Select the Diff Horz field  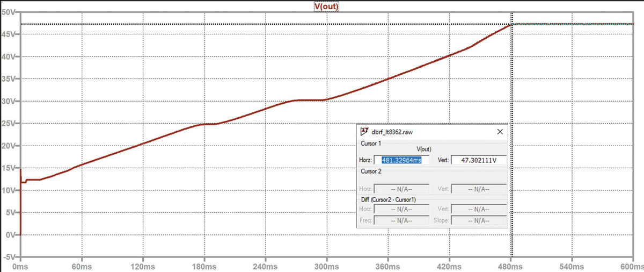coord(401,209)
